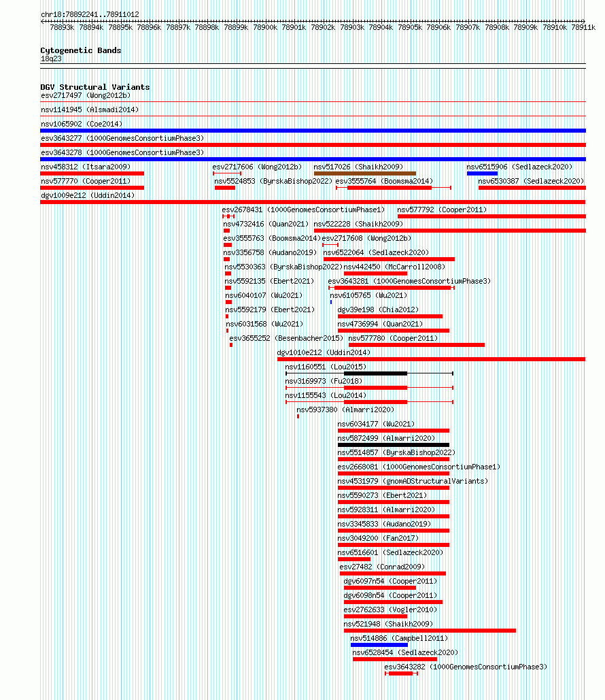Click dgv6098n54 (Cooper2011) label
This screenshot has width=605, height=700.
tap(390, 595)
